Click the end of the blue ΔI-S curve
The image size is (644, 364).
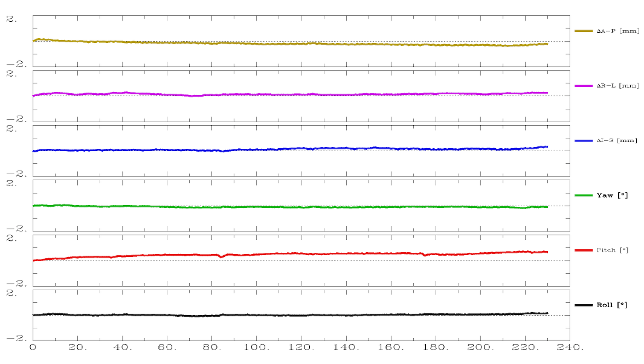click(546, 147)
